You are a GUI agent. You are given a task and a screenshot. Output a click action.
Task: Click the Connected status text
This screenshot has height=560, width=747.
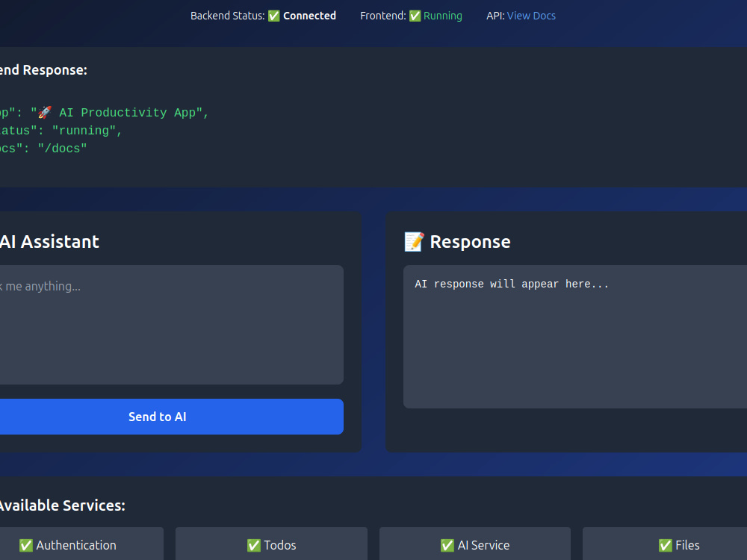pyautogui.click(x=310, y=16)
